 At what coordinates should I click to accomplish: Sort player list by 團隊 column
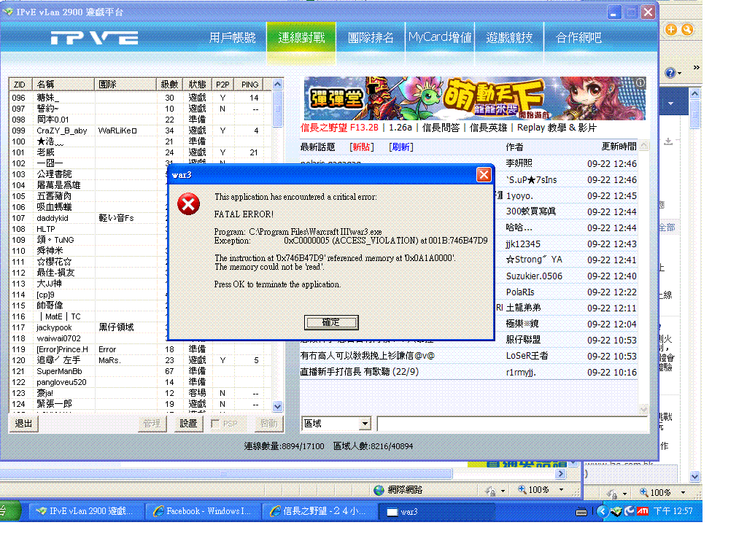coord(125,85)
